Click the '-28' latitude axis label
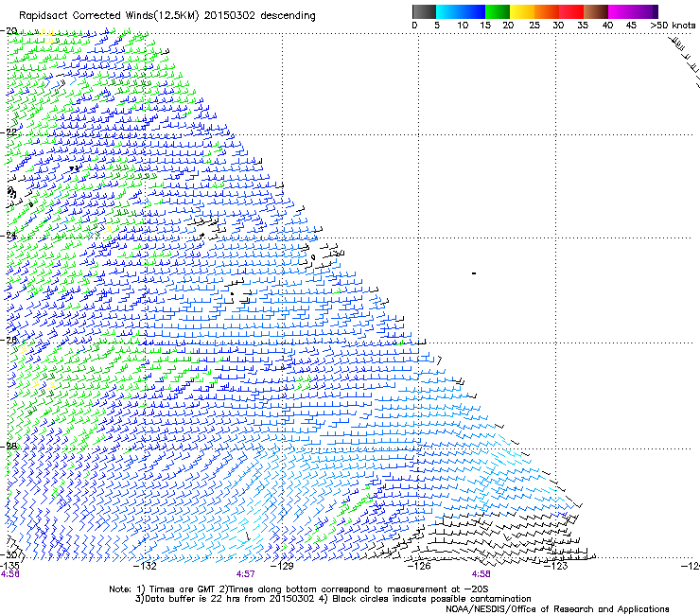The image size is (700, 615). [x=9, y=446]
